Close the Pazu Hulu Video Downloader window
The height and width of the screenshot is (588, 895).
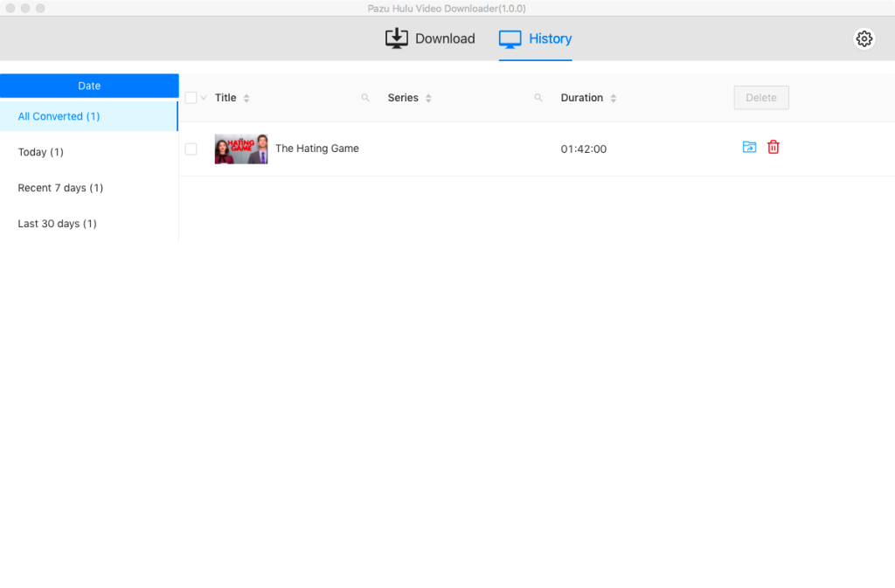(10, 8)
